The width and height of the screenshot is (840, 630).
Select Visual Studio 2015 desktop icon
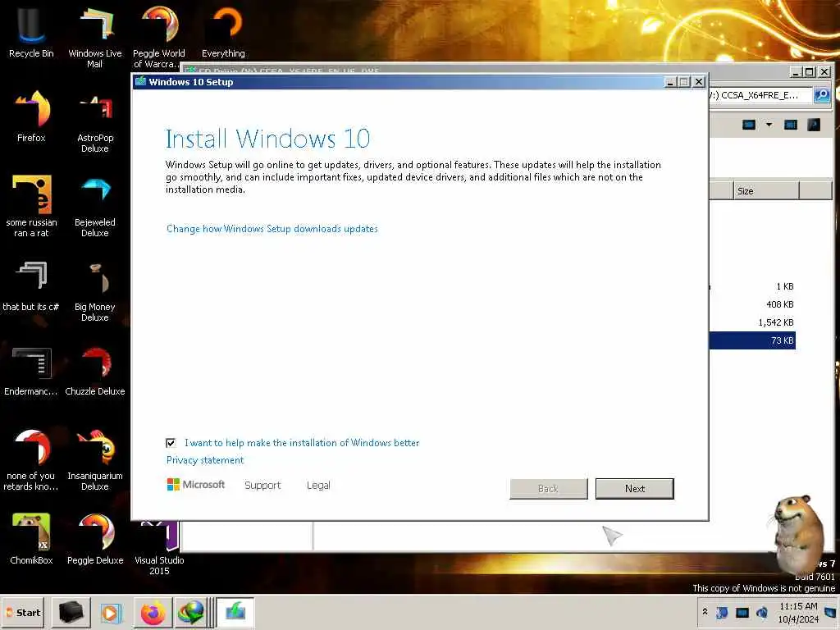pos(159,549)
